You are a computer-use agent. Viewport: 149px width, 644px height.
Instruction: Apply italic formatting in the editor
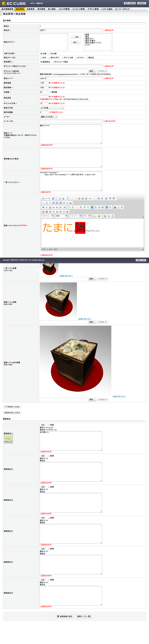(47, 207)
